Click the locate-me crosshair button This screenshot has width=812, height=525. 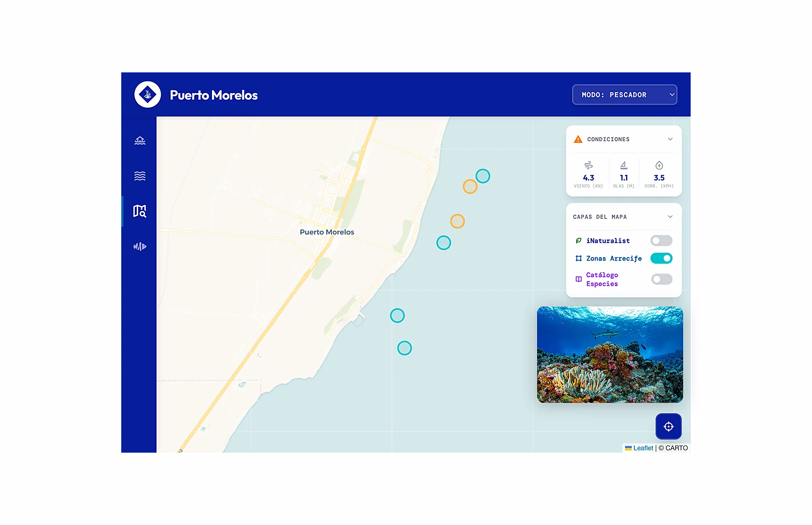(x=668, y=426)
